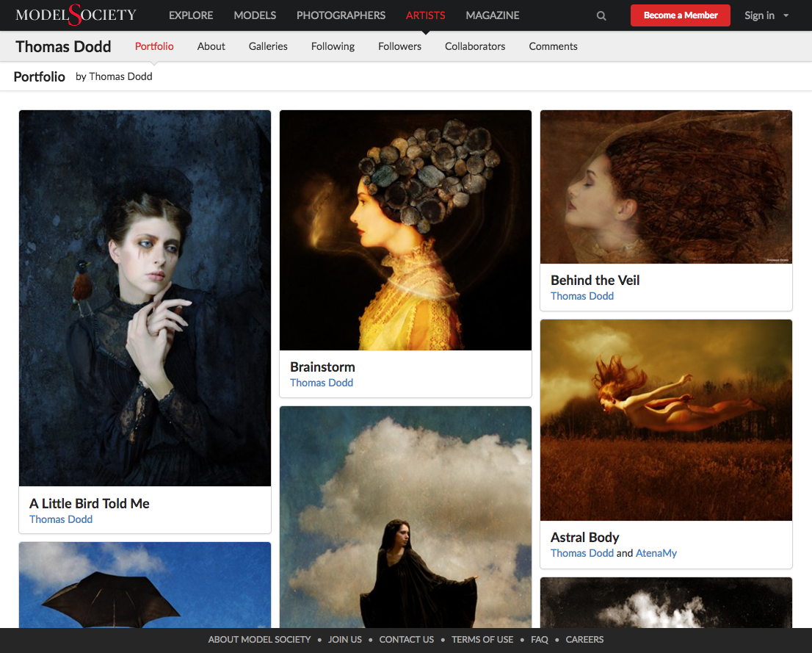The height and width of the screenshot is (653, 812).
Task: Open A Little Bird Told Me image
Action: tap(145, 298)
